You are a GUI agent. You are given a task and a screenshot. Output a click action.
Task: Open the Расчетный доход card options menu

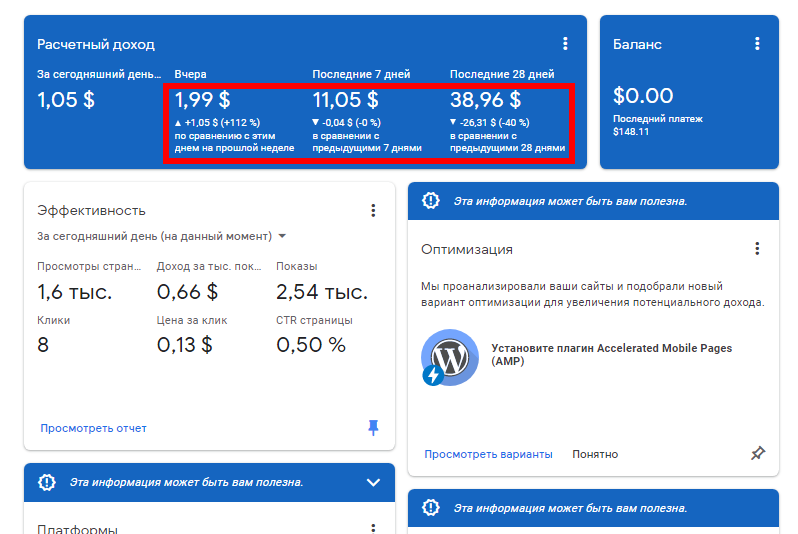point(565,44)
